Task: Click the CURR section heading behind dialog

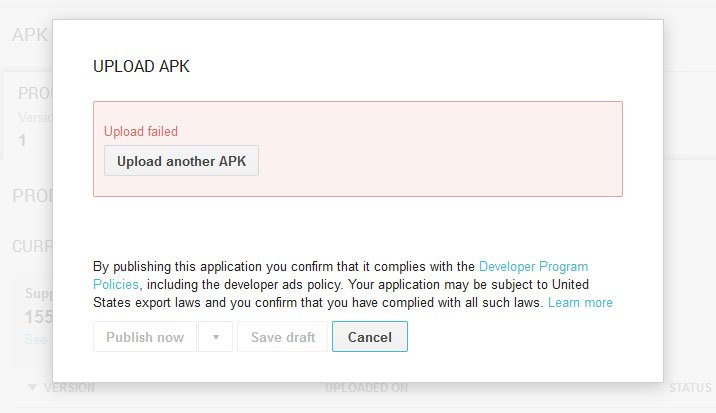Action: pyautogui.click(x=32, y=247)
